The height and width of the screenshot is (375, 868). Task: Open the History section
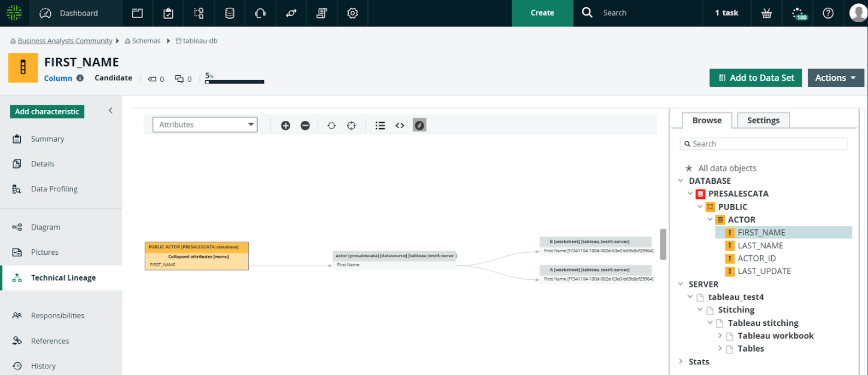click(43, 366)
